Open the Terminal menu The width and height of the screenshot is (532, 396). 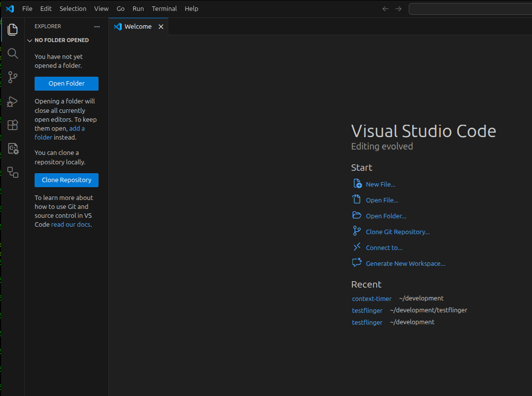(x=164, y=9)
